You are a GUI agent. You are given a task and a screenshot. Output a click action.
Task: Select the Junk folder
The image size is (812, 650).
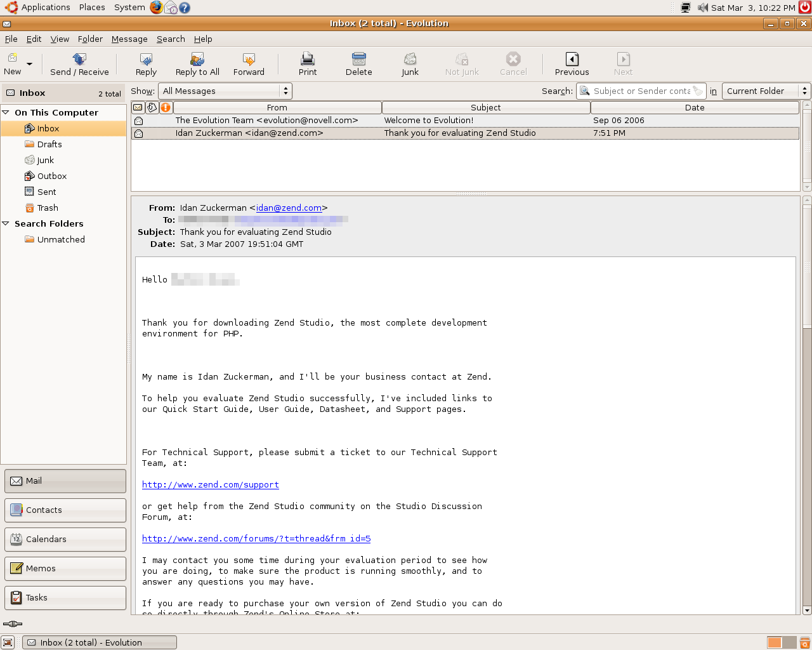coord(63,160)
